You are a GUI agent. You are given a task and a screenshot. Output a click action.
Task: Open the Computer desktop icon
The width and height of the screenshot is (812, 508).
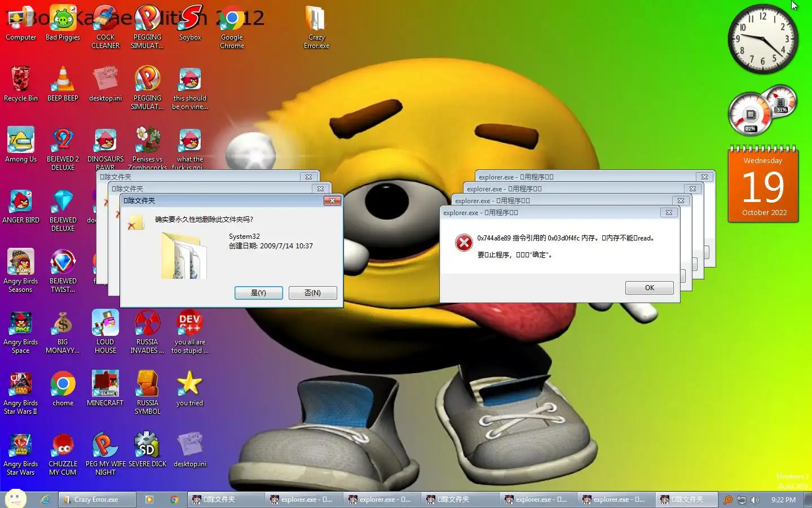21,24
